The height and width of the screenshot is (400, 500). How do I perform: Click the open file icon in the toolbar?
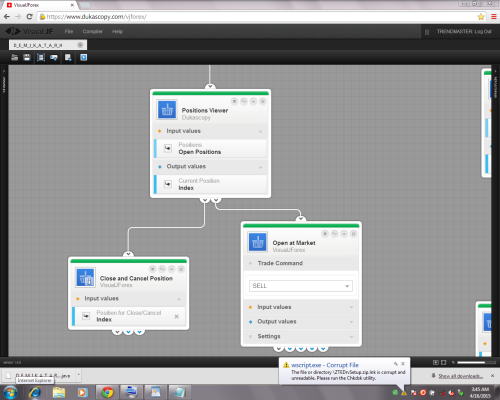pos(14,57)
